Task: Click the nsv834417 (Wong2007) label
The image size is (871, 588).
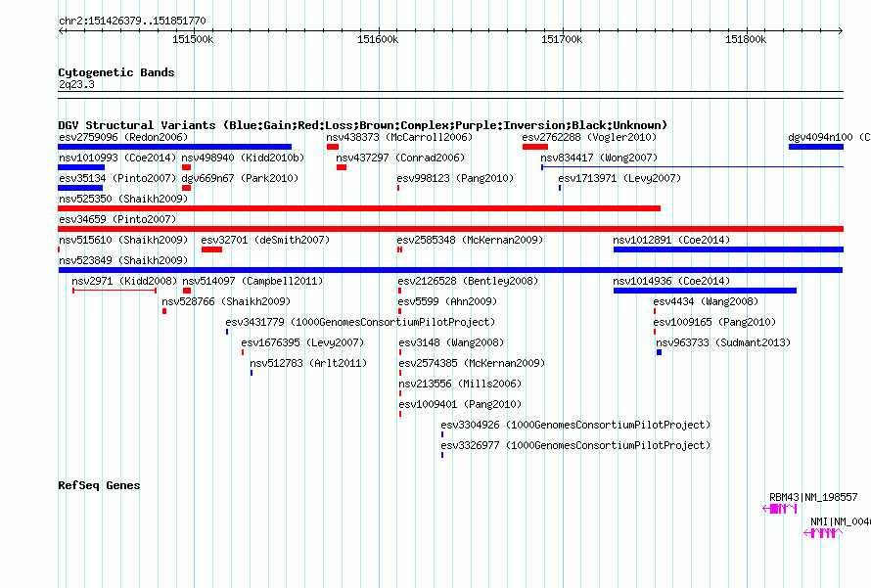Action: (599, 158)
